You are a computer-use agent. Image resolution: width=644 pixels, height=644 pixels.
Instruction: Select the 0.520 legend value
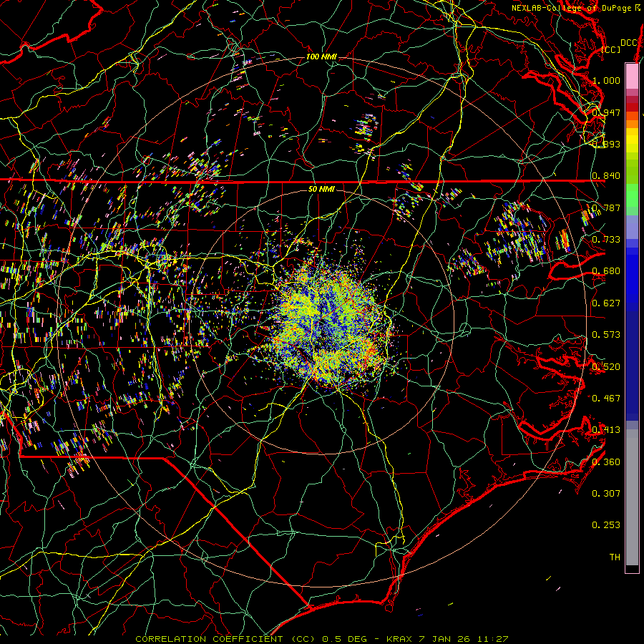606,366
